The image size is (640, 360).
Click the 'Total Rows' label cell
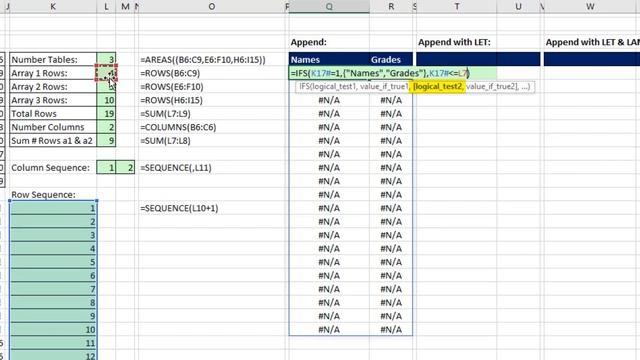coord(53,113)
